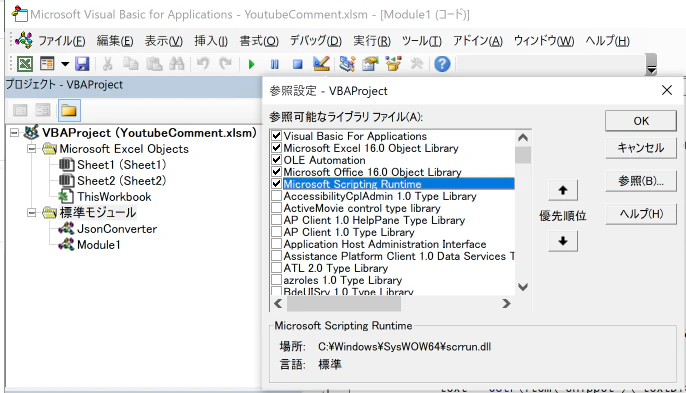686x393 pixels.
Task: Click the Insert UserForm toolbar icon
Action: click(47, 64)
